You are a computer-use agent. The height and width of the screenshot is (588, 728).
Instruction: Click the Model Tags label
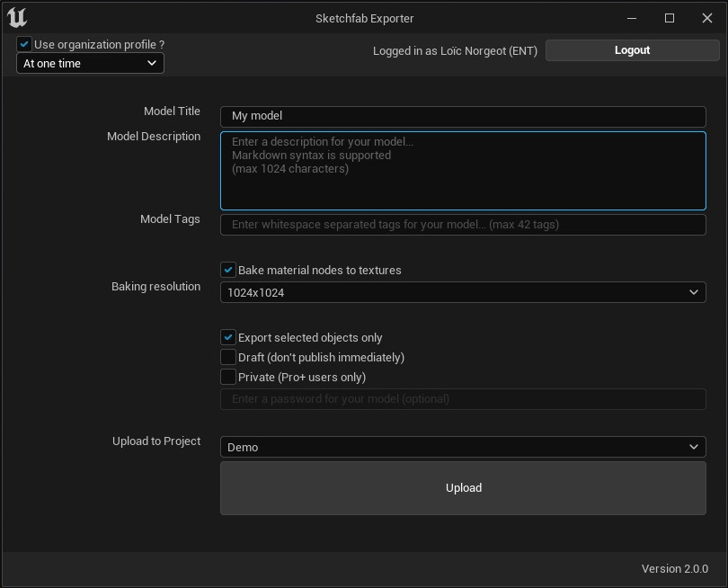[x=170, y=219]
